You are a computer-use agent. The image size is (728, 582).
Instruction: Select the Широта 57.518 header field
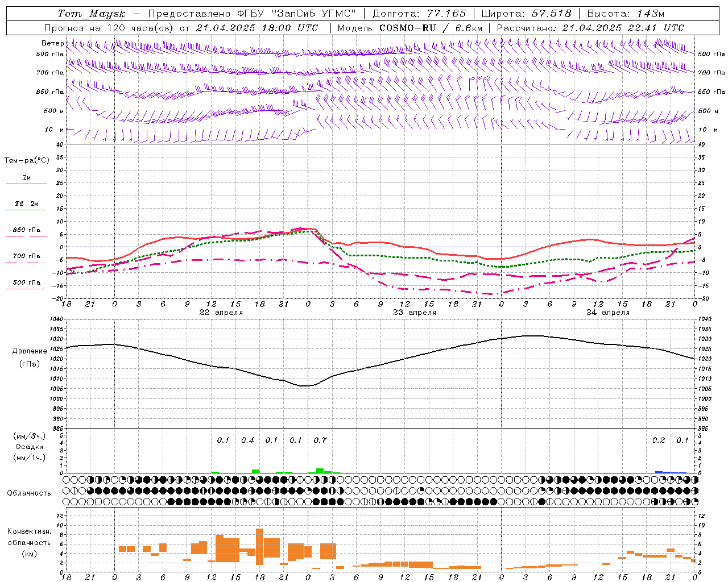526,14
